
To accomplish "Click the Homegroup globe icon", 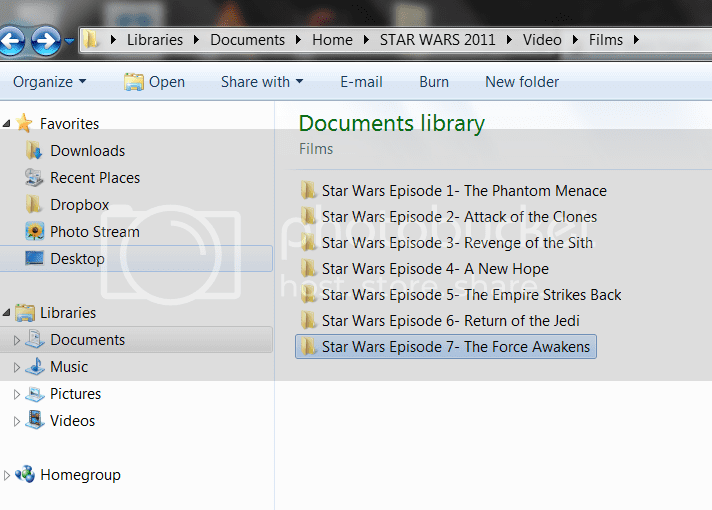I will coord(25,475).
